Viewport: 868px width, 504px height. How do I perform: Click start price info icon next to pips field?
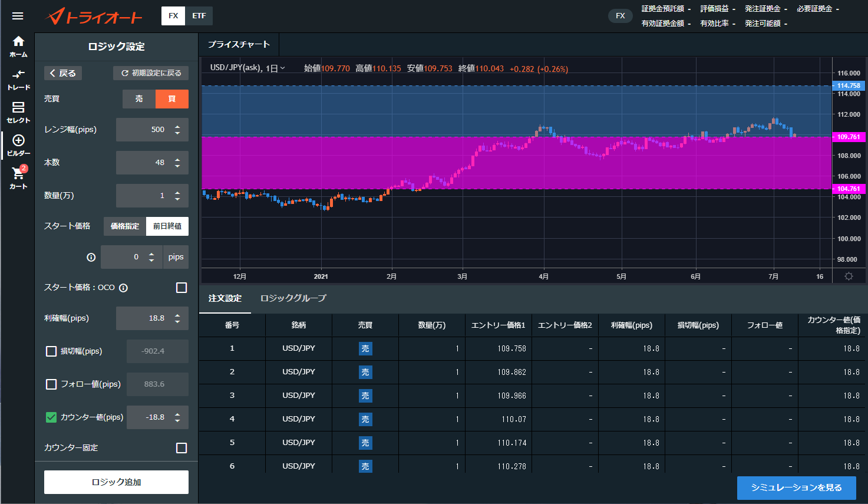pos(91,257)
